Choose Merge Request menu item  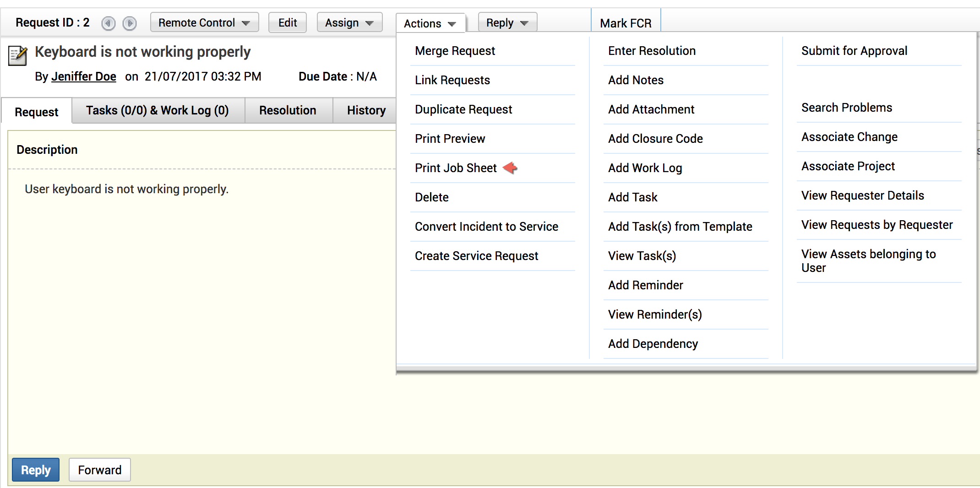point(455,51)
